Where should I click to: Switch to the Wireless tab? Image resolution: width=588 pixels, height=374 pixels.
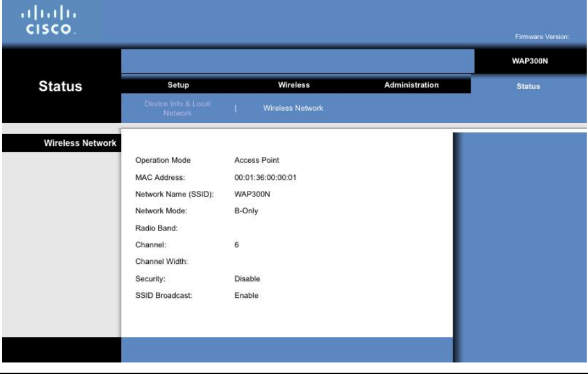tap(294, 85)
